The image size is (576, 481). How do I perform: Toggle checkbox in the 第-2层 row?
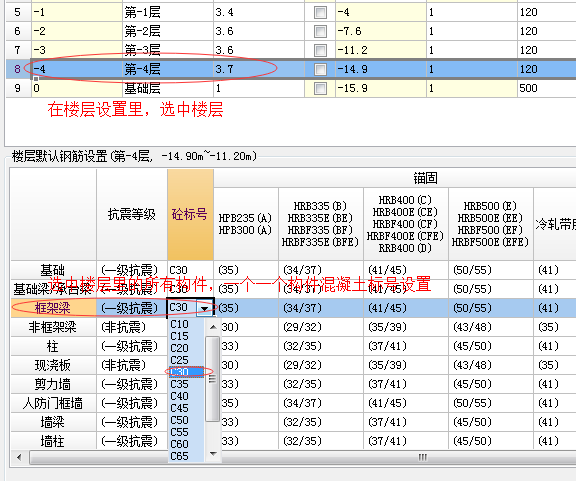(320, 31)
